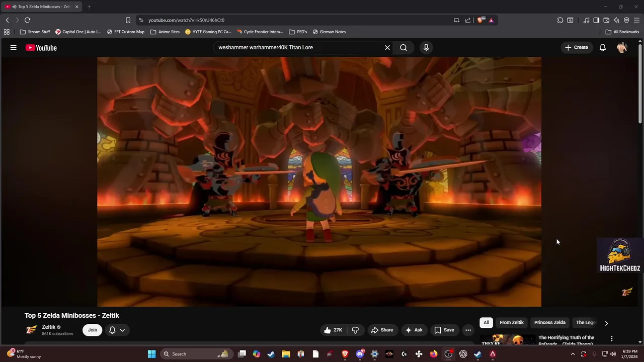Toggle the browser sidebar panel

pos(596,20)
